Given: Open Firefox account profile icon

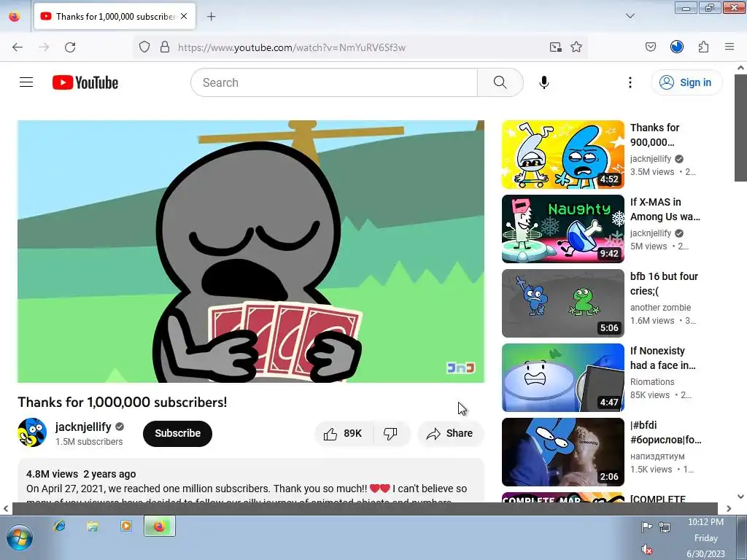Looking at the screenshot, I should tap(677, 47).
